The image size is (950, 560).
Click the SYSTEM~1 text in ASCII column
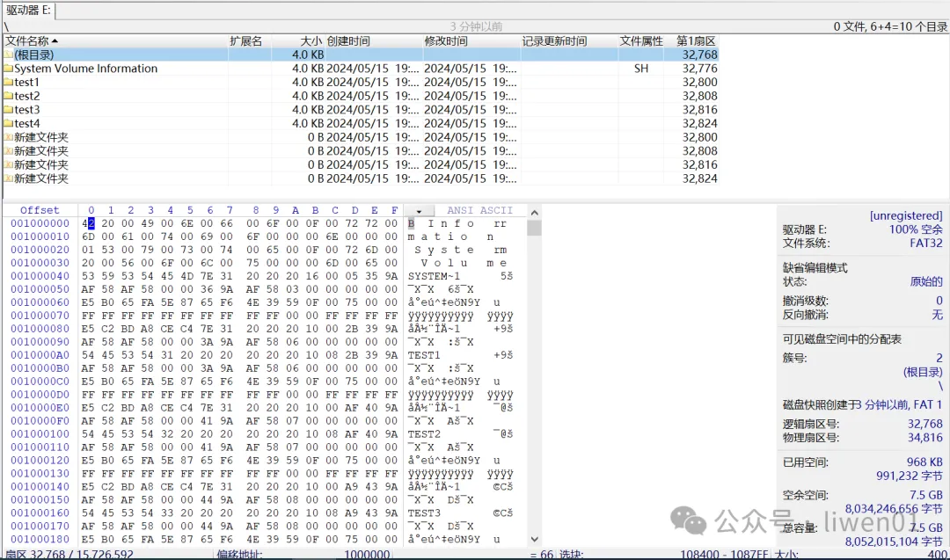pyautogui.click(x=434, y=276)
